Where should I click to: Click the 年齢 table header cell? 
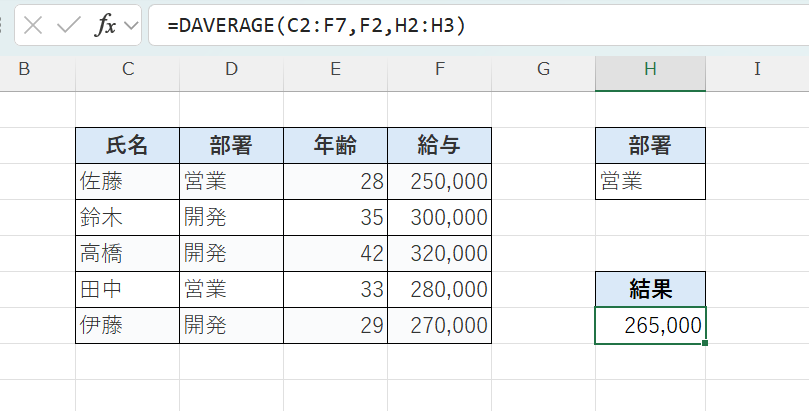335,146
